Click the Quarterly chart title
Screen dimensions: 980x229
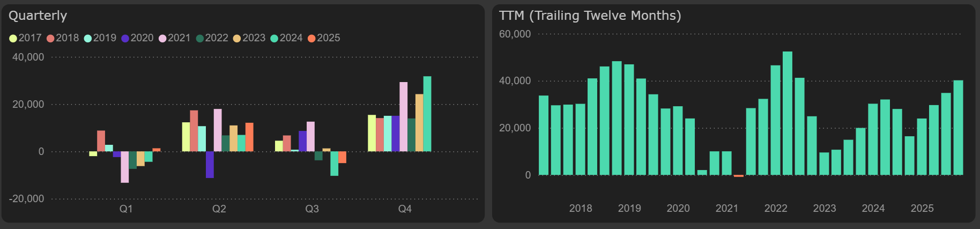point(38,16)
